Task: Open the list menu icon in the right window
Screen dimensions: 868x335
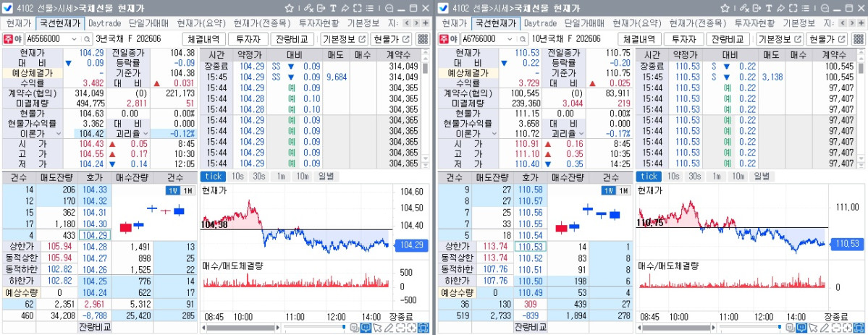Action: click(x=804, y=8)
